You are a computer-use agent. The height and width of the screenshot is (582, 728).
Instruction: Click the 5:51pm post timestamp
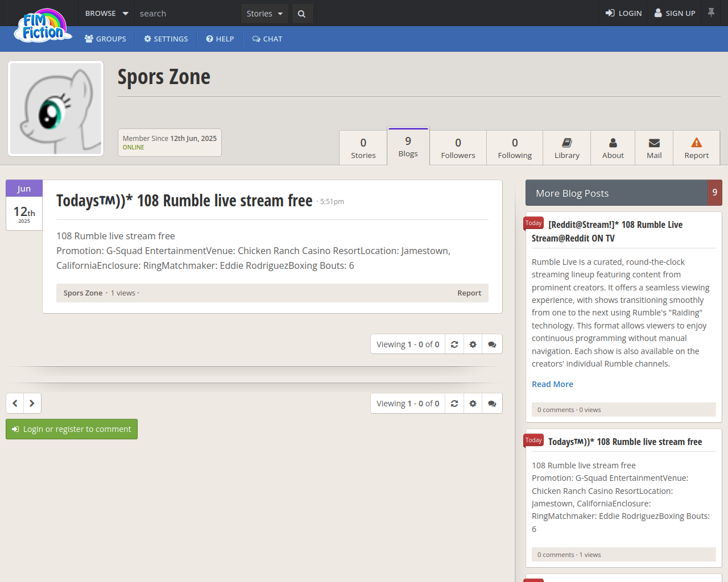point(332,202)
